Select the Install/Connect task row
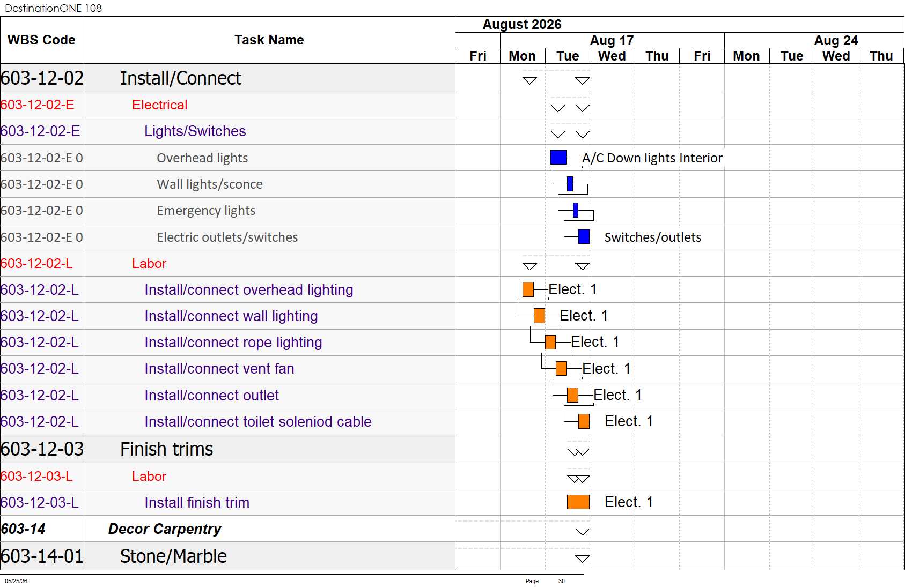The image size is (905, 588). (227, 78)
